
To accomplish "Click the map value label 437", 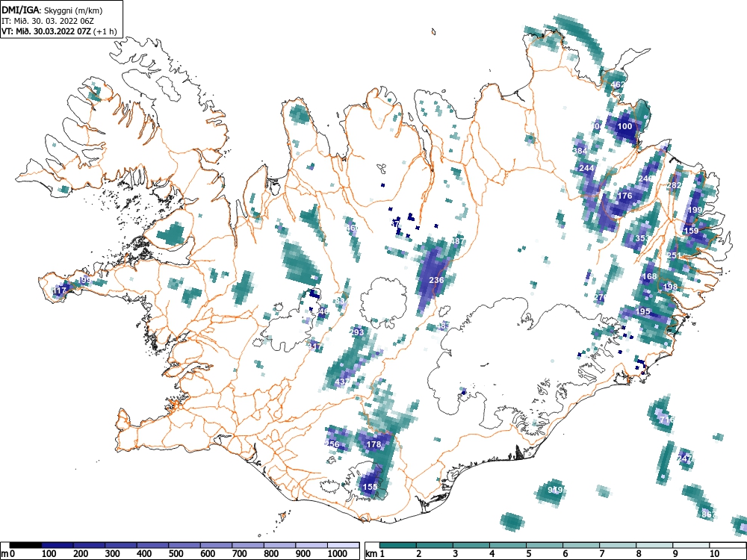I will 343,382.
